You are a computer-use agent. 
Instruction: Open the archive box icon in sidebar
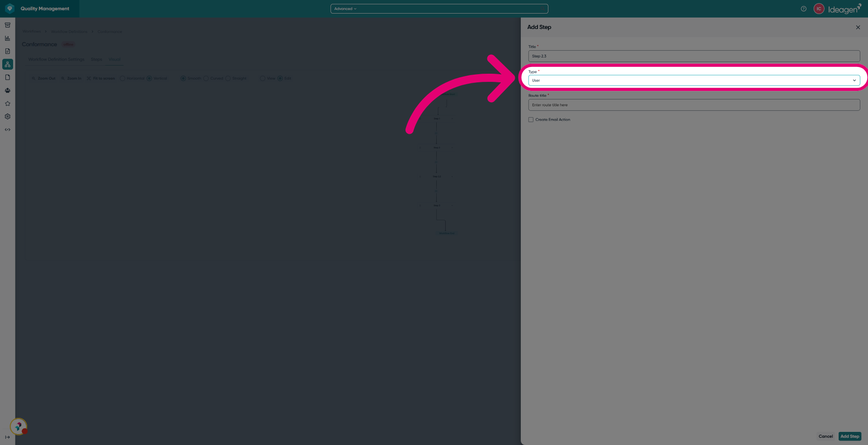[x=8, y=25]
